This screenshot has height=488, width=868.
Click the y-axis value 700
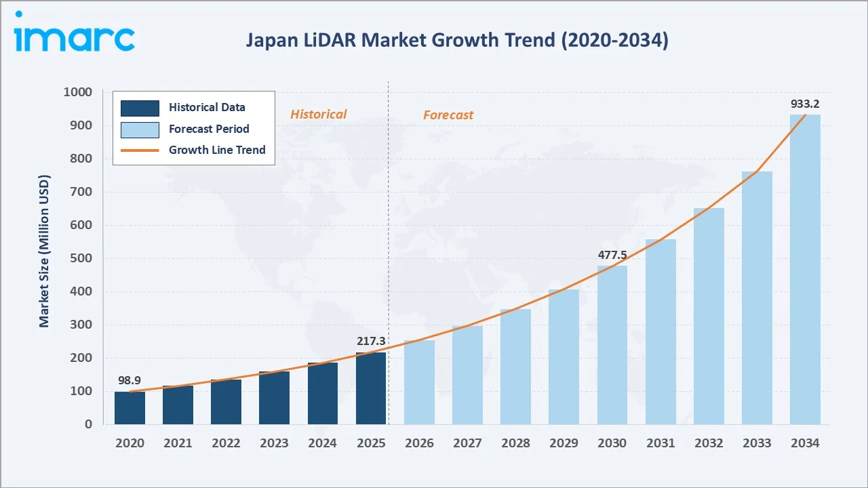tap(81, 192)
